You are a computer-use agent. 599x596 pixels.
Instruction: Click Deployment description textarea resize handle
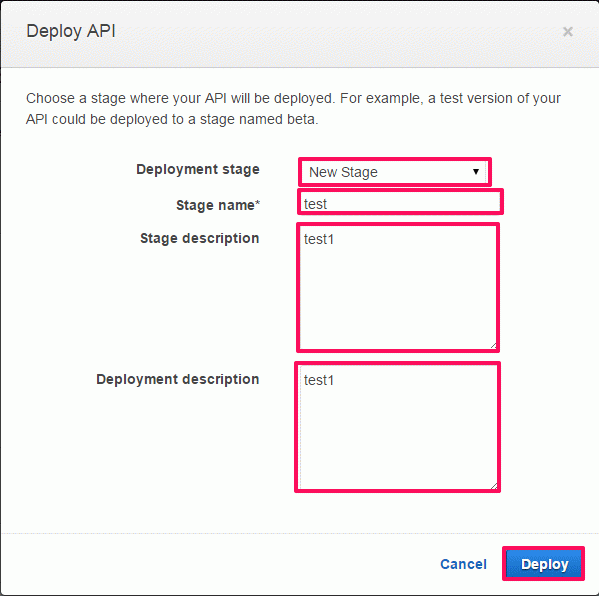(494, 486)
